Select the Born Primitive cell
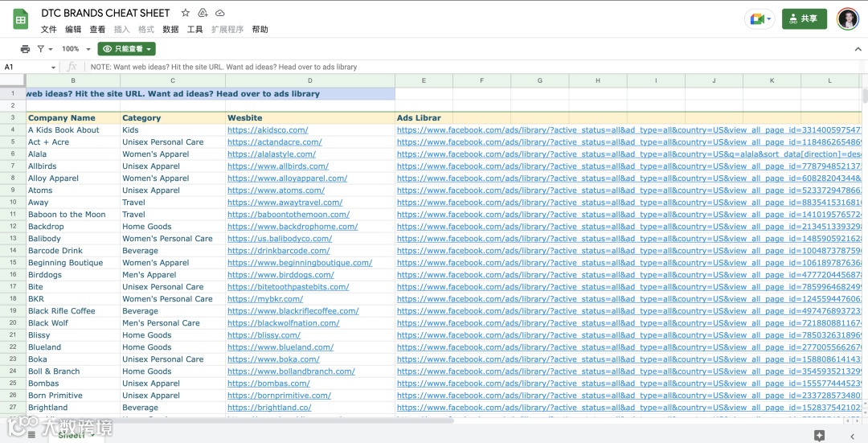Viewport: 868px width, 443px height. [73, 396]
